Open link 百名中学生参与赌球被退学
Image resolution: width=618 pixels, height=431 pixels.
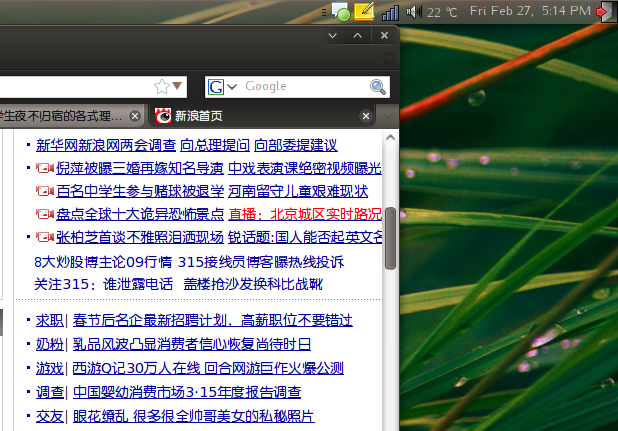[x=140, y=191]
